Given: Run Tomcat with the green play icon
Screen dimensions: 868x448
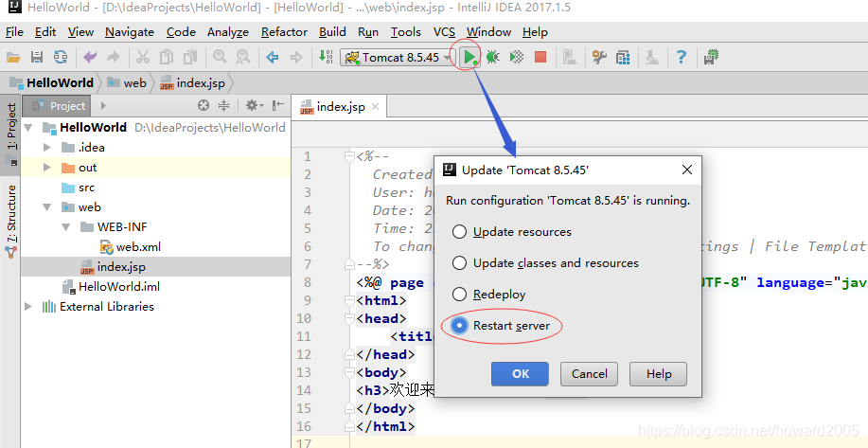Looking at the screenshot, I should click(469, 57).
